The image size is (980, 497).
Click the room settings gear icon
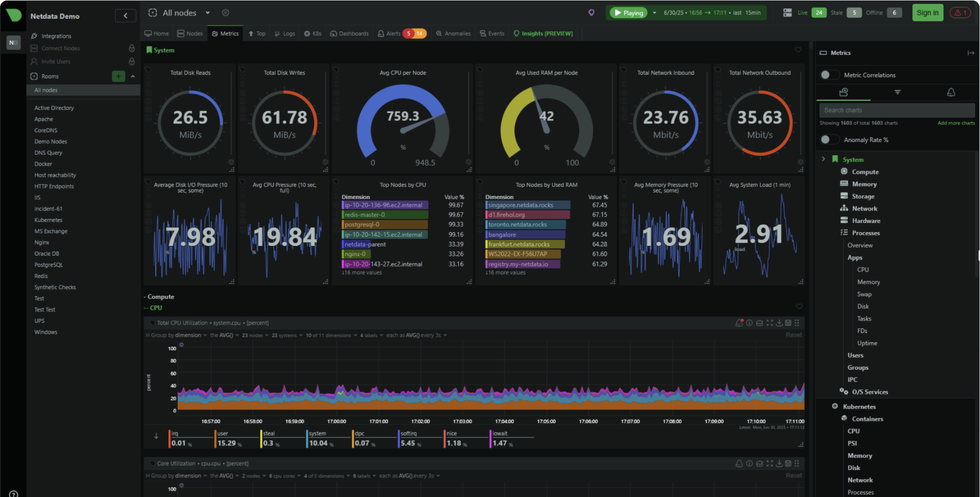(x=225, y=13)
